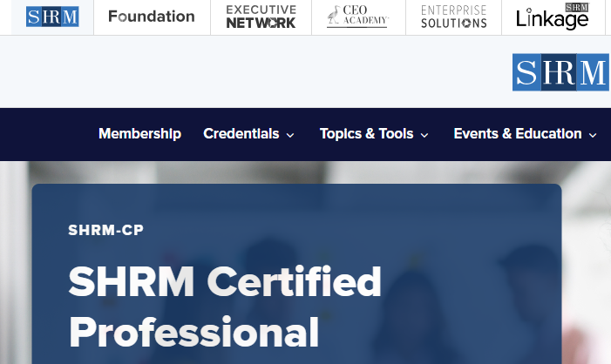This screenshot has height=364, width=611.
Task: Open the SHRM Linkage logo link
Action: tap(553, 17)
